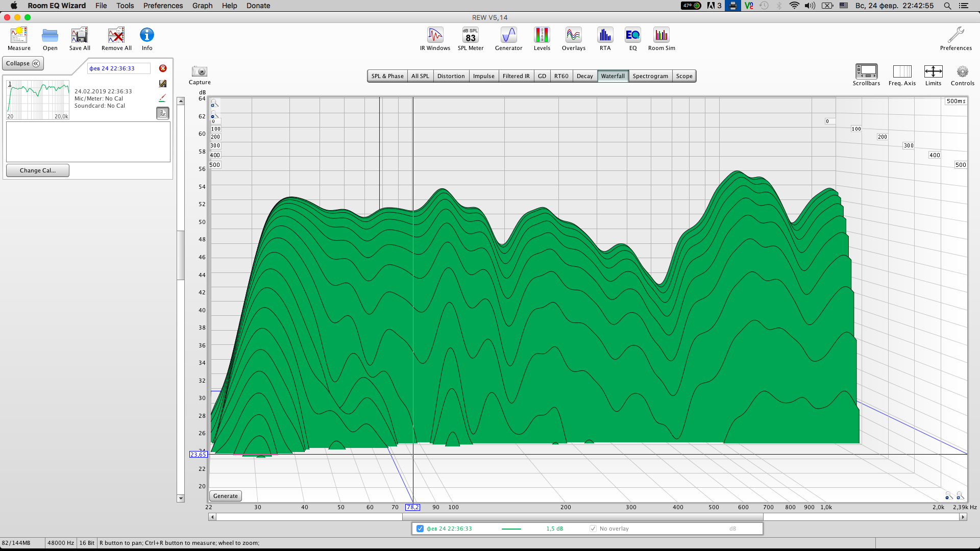Switch to the Spectrogram tab
Screen dimensions: 980x551
point(650,76)
